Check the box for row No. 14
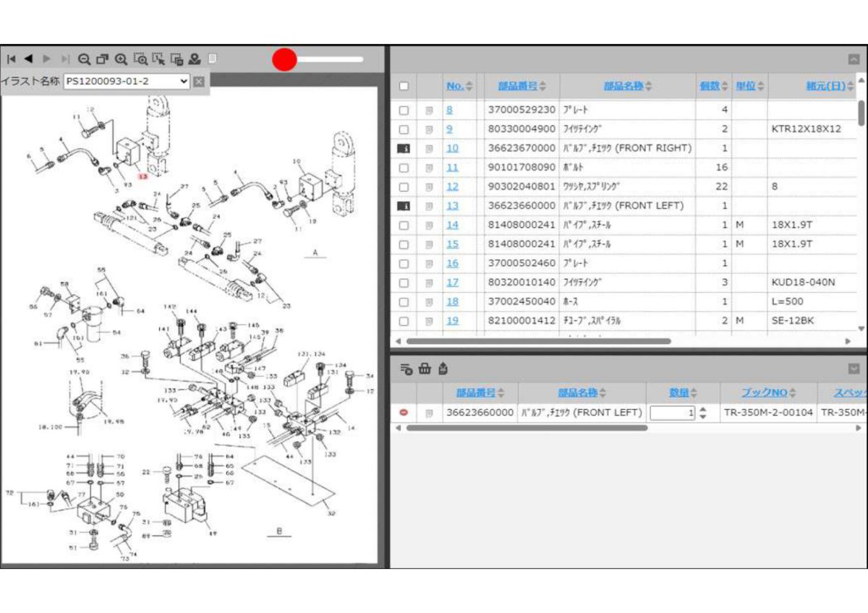The width and height of the screenshot is (868, 613). tap(404, 226)
